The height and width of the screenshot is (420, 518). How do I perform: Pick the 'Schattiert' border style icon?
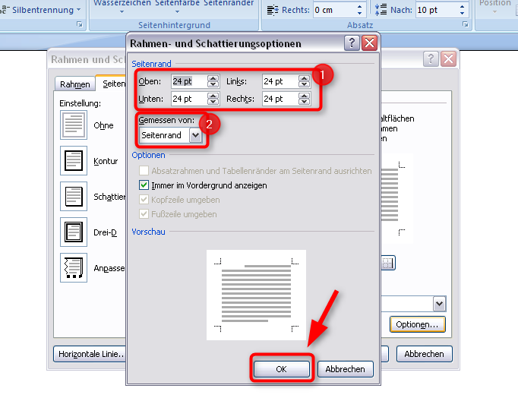pos(74,196)
